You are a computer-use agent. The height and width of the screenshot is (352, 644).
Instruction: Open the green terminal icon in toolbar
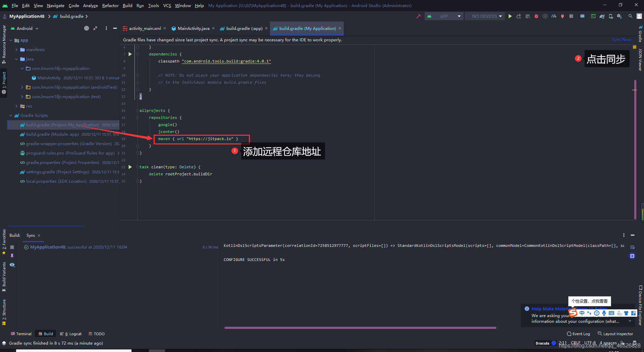click(593, 16)
